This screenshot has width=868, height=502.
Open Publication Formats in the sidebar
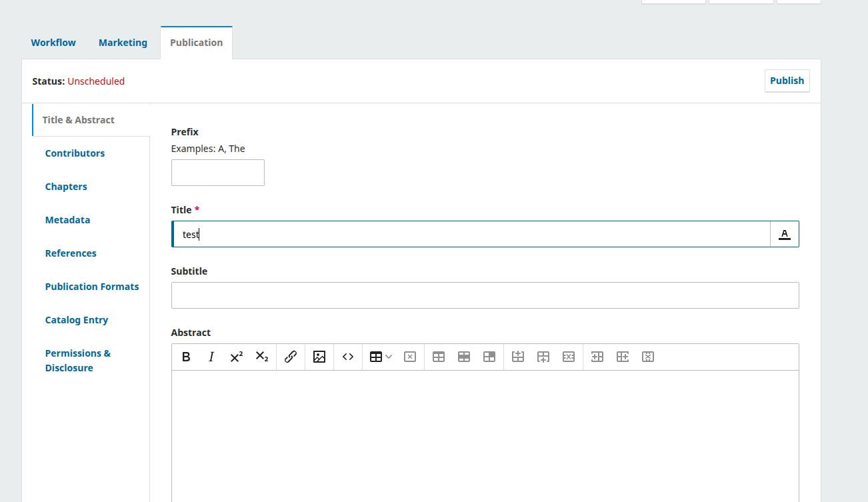92,287
